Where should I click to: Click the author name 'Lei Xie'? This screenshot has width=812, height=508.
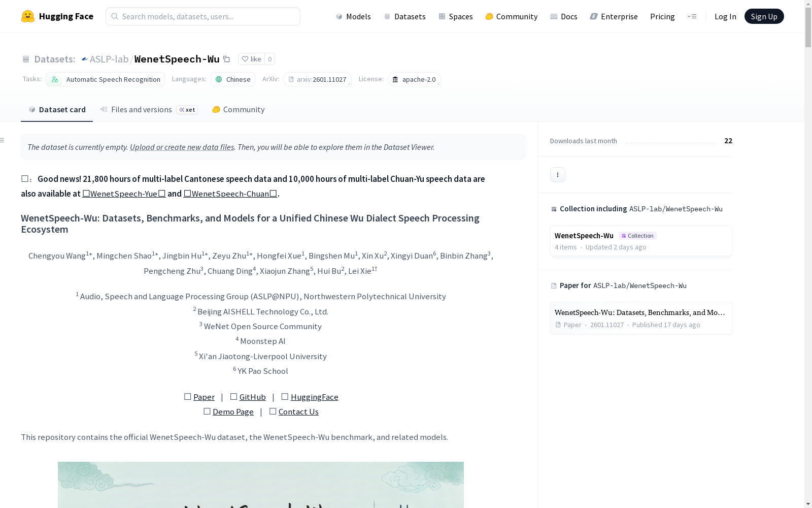pos(360,271)
